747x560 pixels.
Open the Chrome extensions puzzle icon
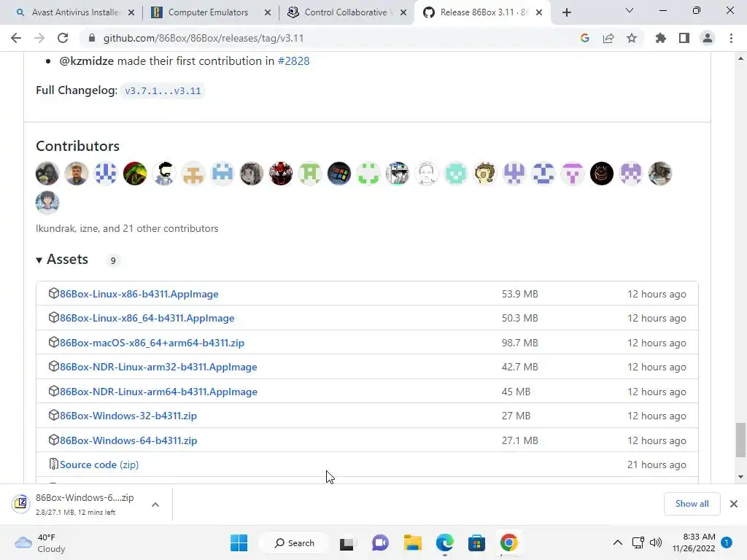pyautogui.click(x=660, y=38)
